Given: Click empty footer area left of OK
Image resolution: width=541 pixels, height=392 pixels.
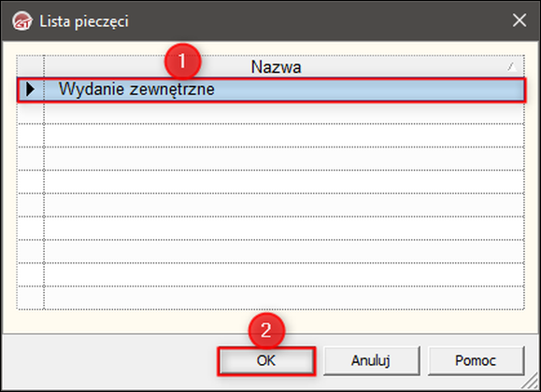Looking at the screenshot, I should click(110, 360).
